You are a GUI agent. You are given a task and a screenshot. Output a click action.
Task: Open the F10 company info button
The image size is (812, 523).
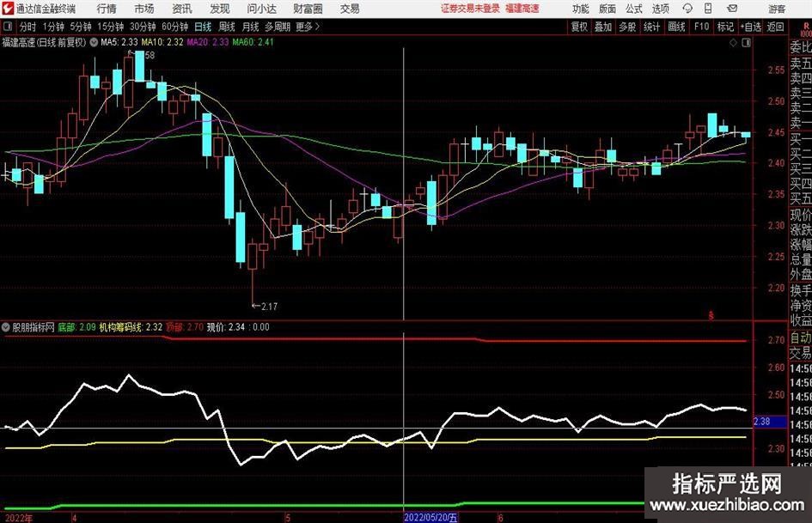tap(702, 27)
